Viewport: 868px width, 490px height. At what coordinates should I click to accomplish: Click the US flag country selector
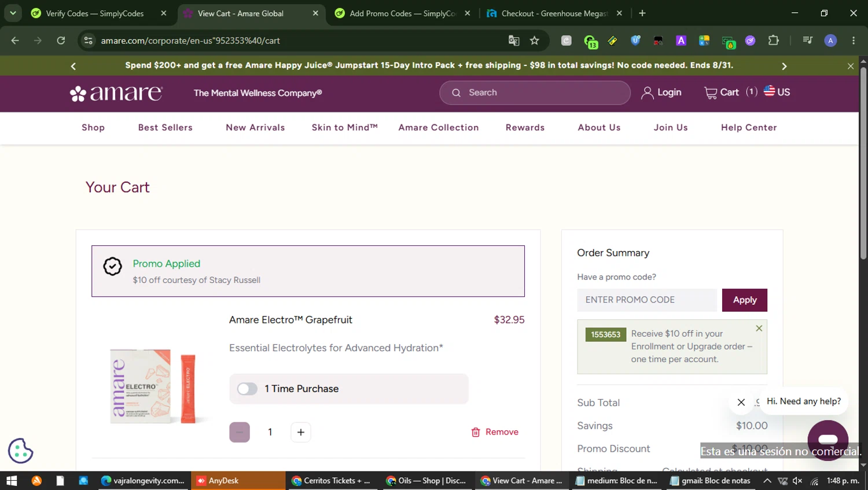[x=777, y=92]
